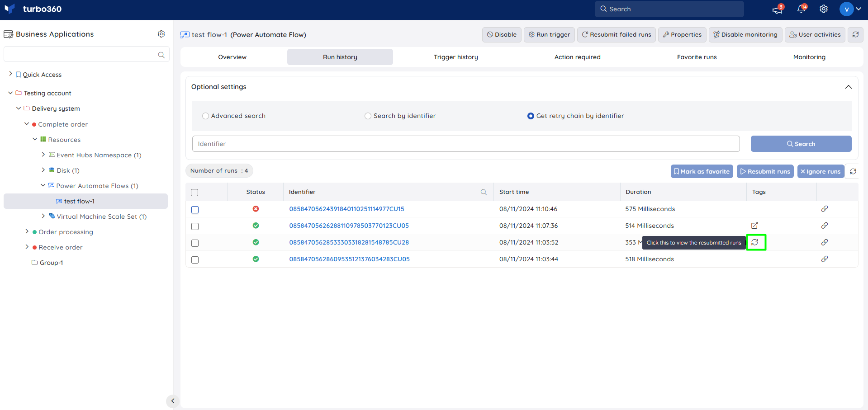This screenshot has height=410, width=868.
Task: Switch to Trigger history tab
Action: point(456,57)
